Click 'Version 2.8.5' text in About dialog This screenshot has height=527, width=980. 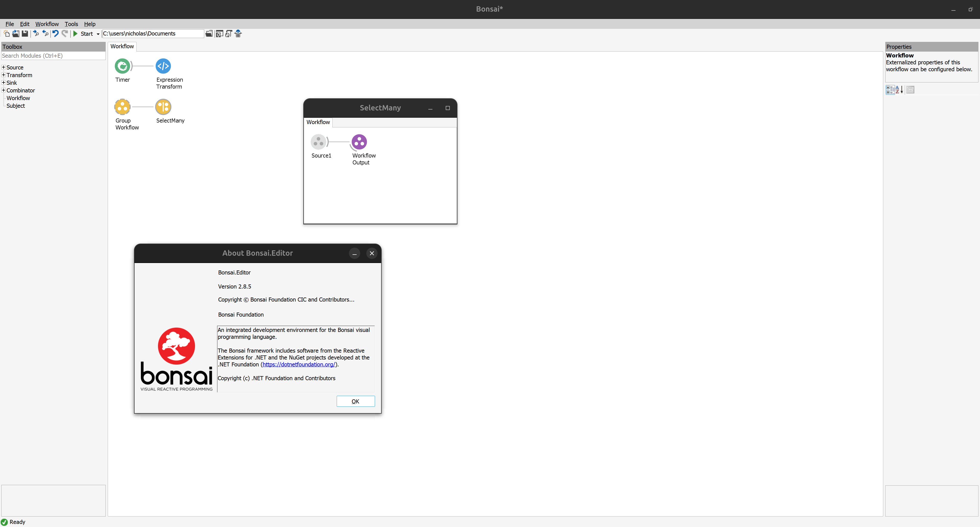point(235,286)
